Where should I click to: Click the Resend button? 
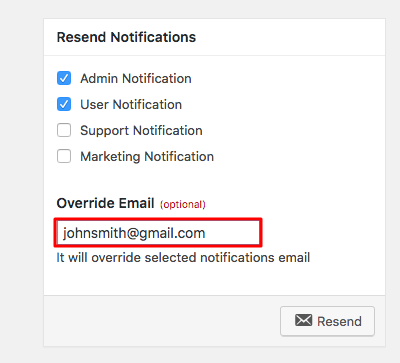coord(327,321)
